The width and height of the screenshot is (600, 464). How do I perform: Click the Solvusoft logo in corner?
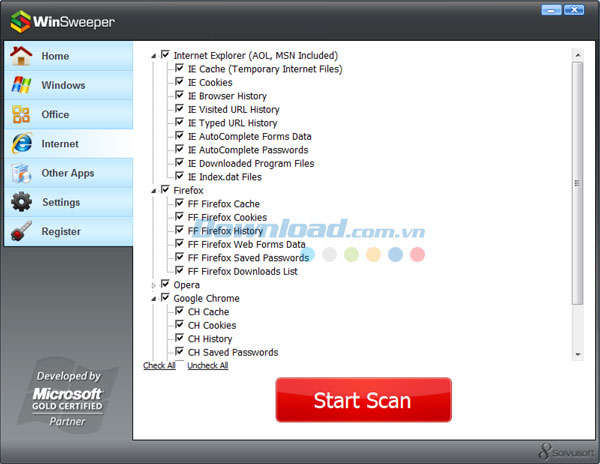(567, 452)
